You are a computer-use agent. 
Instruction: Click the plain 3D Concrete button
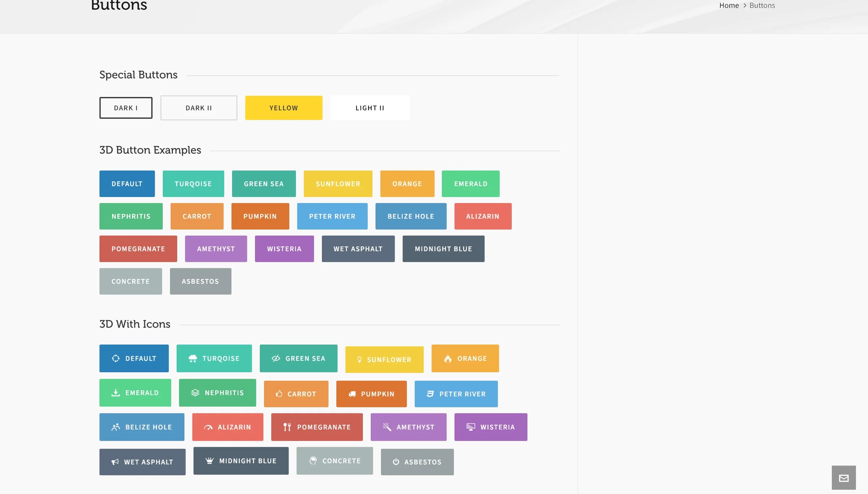(131, 281)
